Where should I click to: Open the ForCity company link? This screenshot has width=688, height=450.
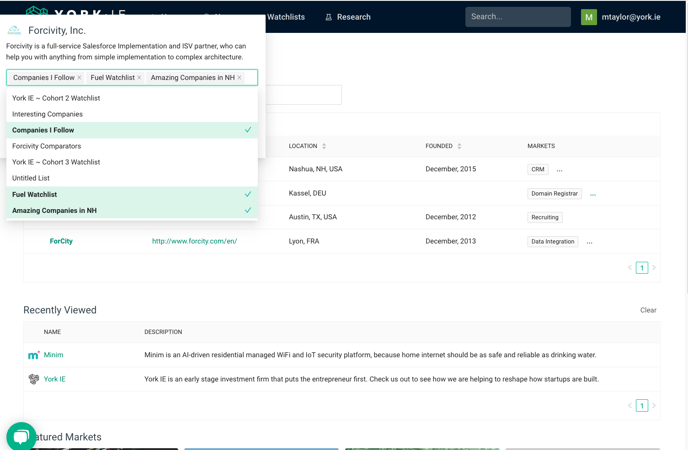(61, 241)
